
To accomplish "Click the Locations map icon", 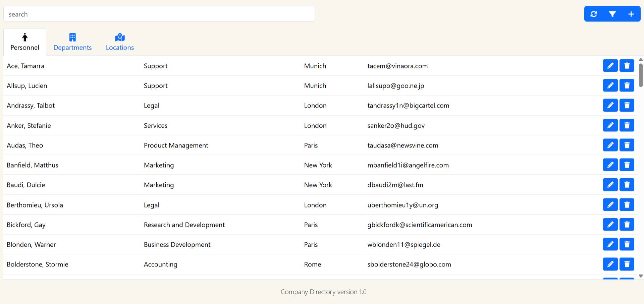I will pyautogui.click(x=120, y=37).
